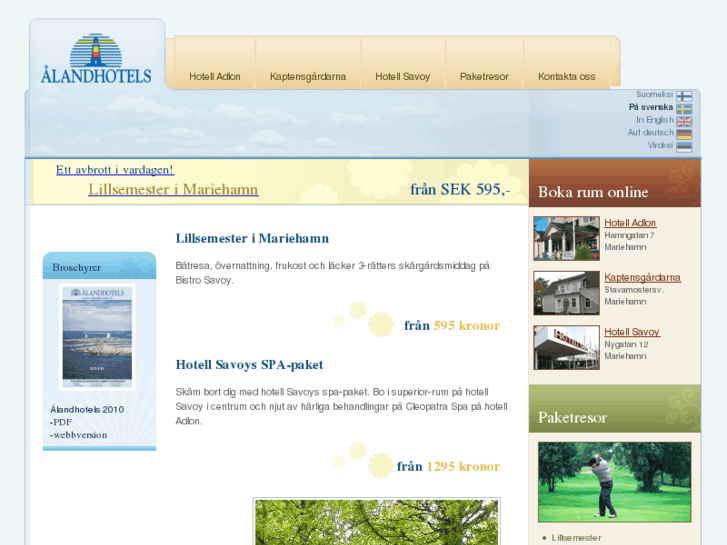
Task: Open the Hotell Savoy booking link
Action: coord(632,332)
